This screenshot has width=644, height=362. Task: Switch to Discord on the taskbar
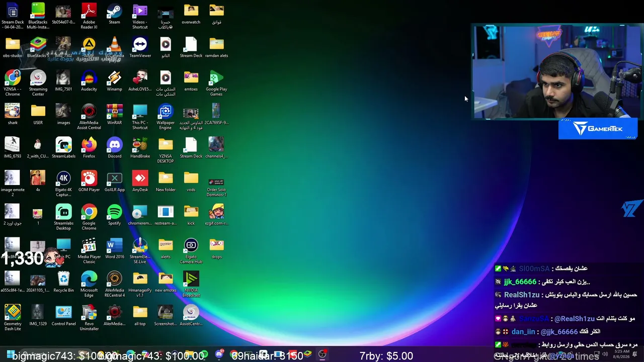pos(219,354)
